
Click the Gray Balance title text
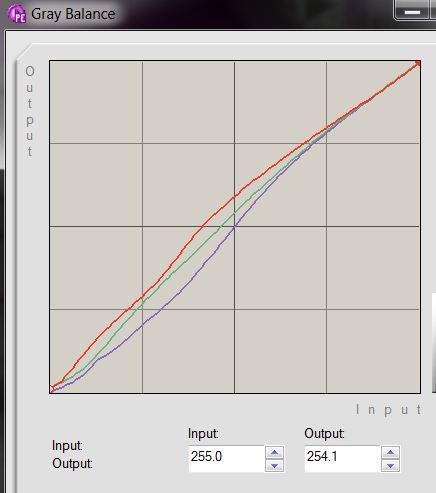coord(73,14)
